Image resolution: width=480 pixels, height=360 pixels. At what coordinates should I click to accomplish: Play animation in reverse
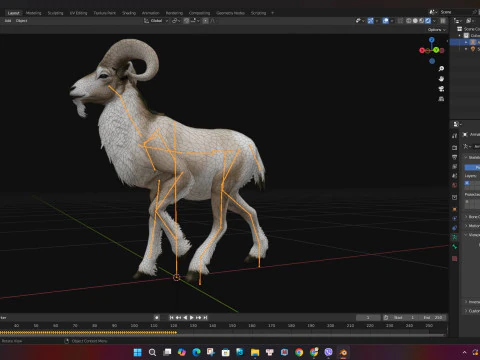185,318
